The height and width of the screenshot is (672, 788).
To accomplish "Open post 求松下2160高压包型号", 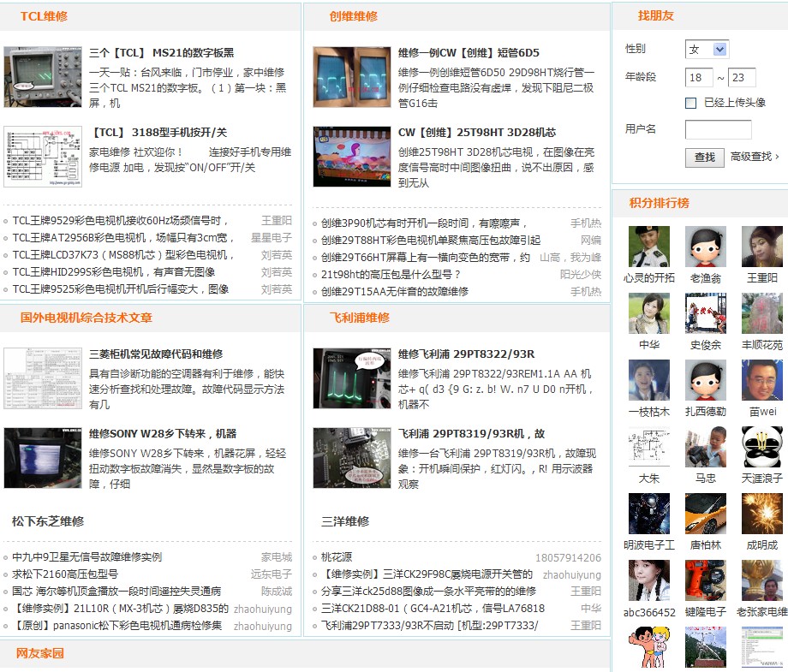I will [x=65, y=574].
